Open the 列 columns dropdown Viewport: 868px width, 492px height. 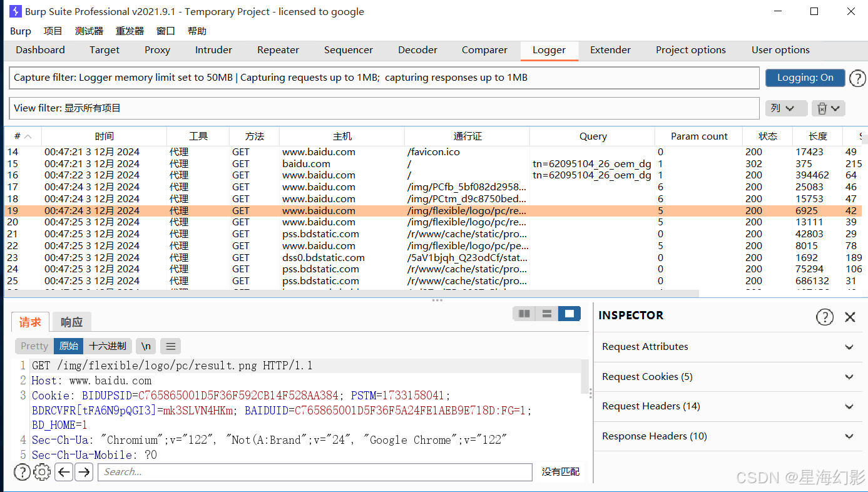(x=786, y=108)
